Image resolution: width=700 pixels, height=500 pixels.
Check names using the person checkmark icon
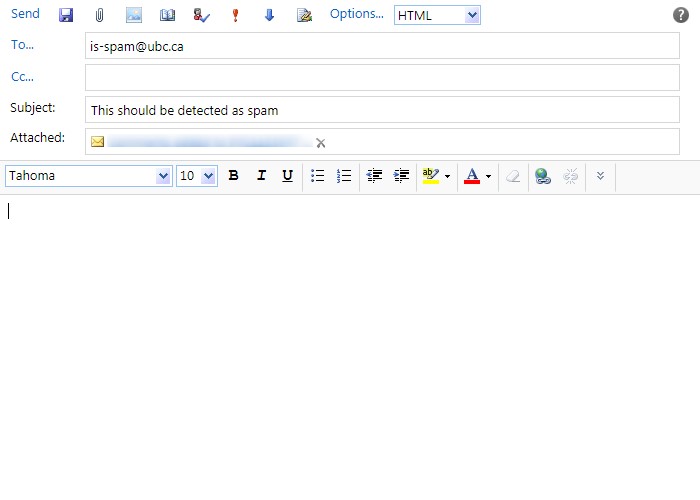(201, 15)
